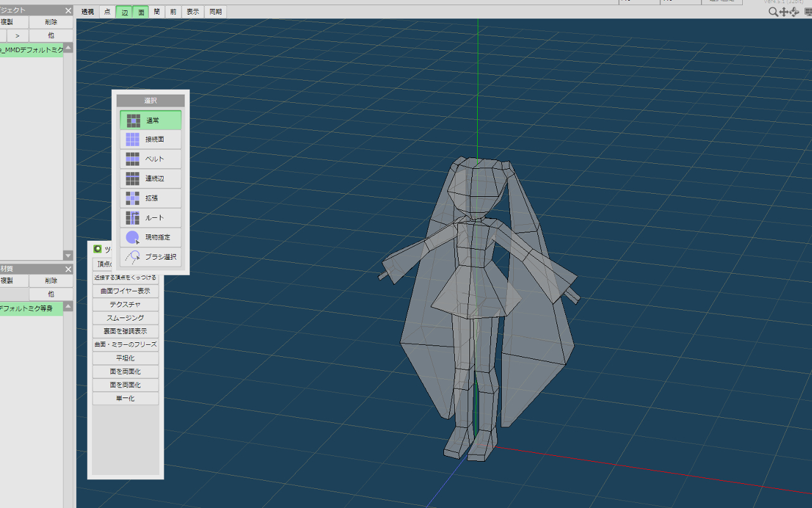This screenshot has height=508, width=812.
Task: Toggle 点 vertex display in viewport
Action: (107, 11)
